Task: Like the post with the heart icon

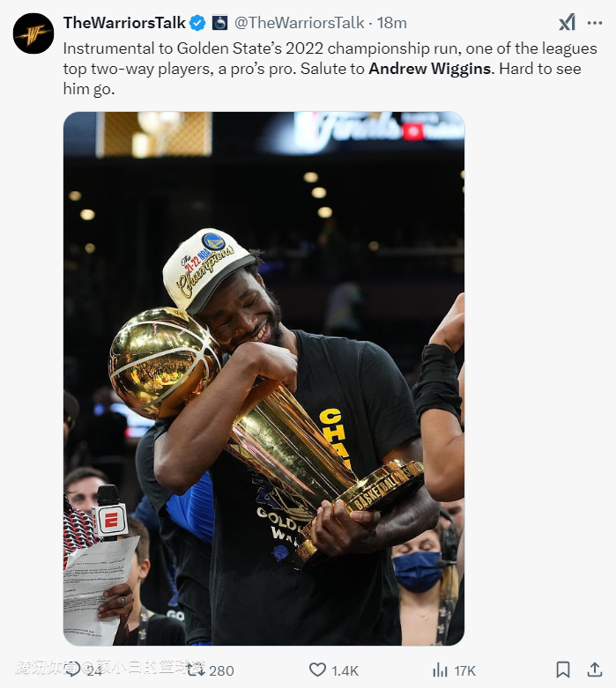Action: tap(317, 670)
